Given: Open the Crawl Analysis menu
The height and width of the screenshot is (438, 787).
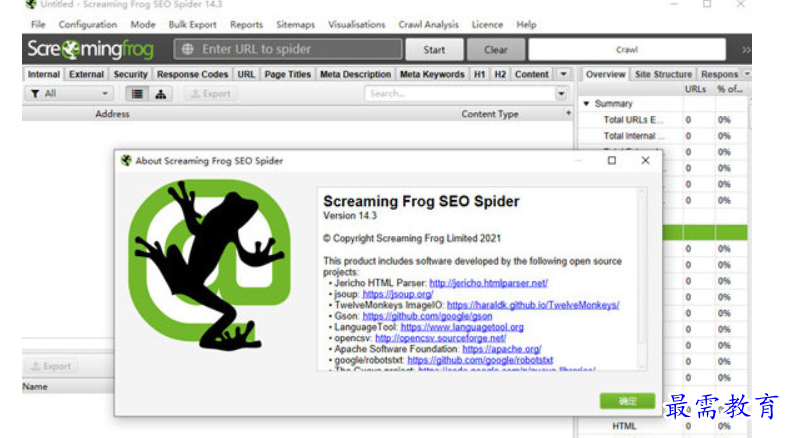Looking at the screenshot, I should point(429,25).
